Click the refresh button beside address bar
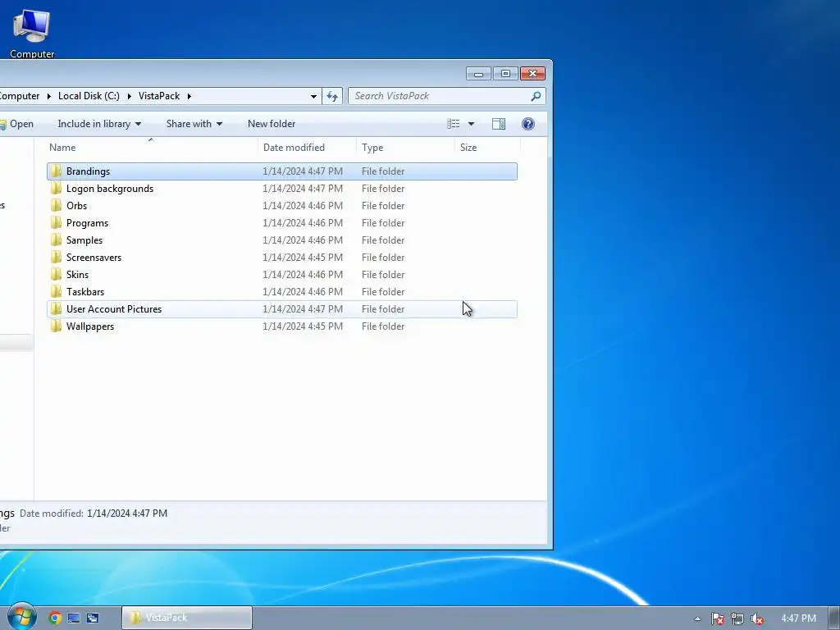 coord(332,96)
